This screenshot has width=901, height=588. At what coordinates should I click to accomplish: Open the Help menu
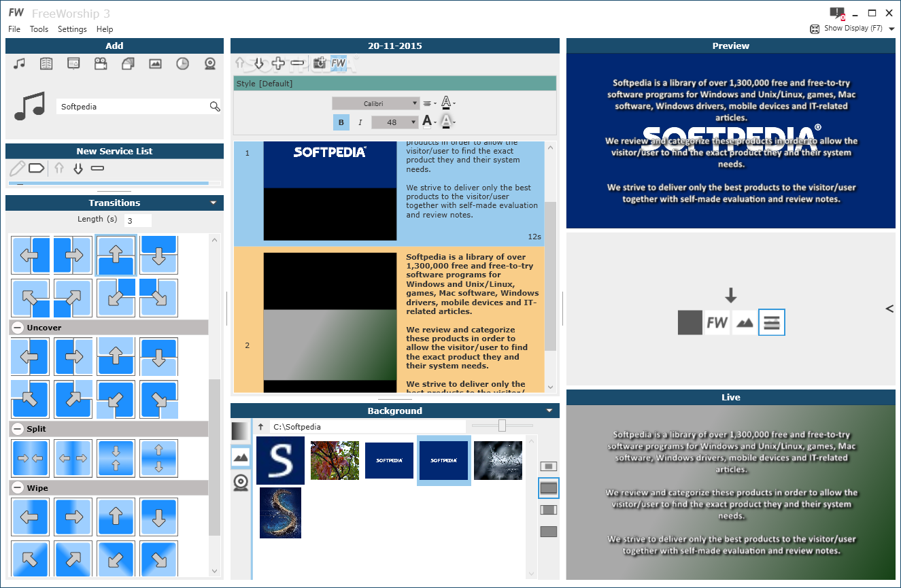(x=105, y=29)
